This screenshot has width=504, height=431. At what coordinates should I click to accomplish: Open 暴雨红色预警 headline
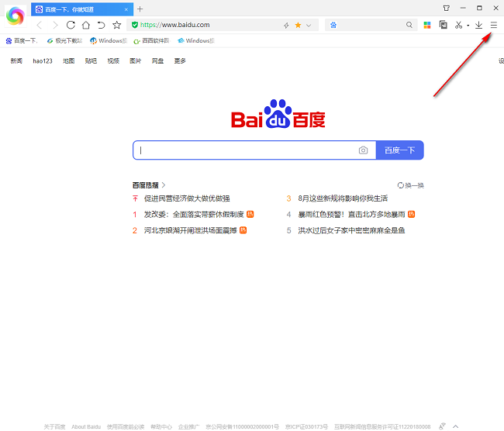tap(352, 215)
